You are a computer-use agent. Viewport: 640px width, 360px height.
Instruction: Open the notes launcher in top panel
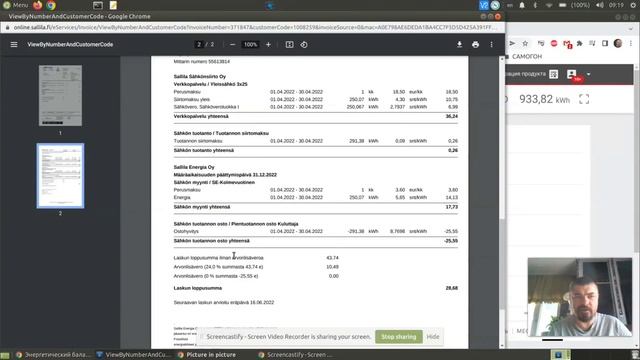click(113, 5)
